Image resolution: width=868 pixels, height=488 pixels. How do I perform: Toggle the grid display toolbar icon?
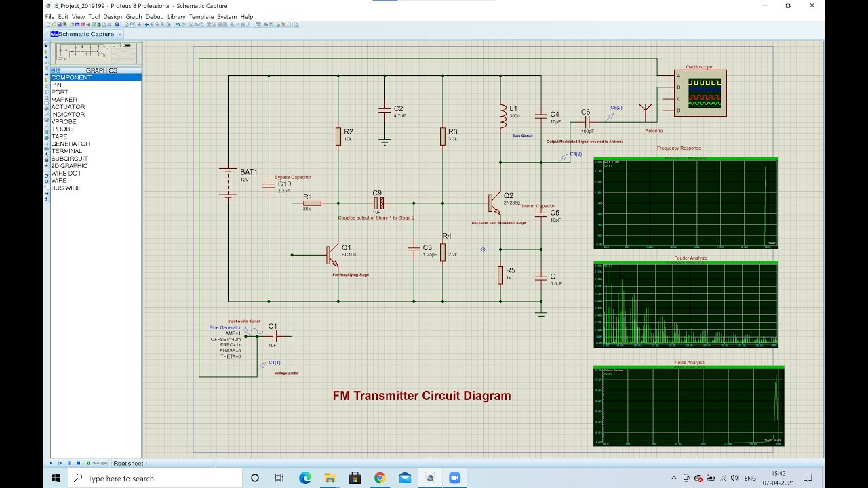(x=132, y=25)
